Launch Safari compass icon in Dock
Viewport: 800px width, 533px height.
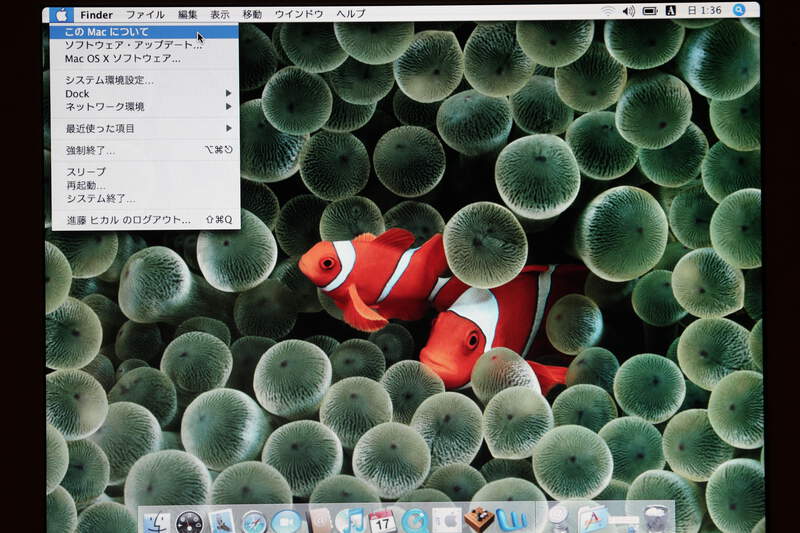[x=254, y=522]
